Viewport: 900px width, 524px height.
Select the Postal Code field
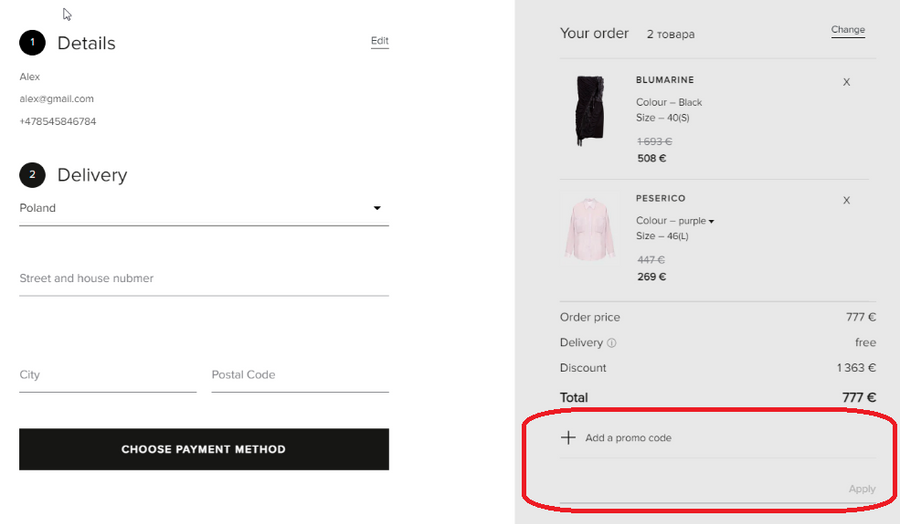299,375
